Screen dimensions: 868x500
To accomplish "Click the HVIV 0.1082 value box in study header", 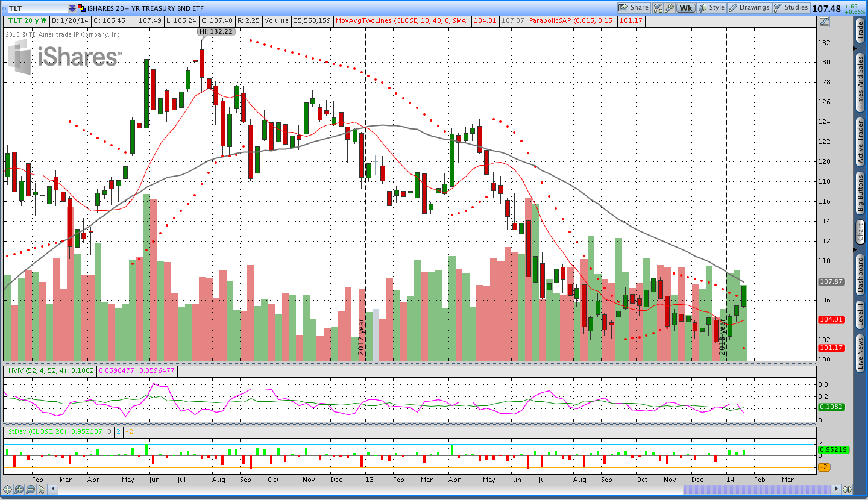I will coord(81,370).
